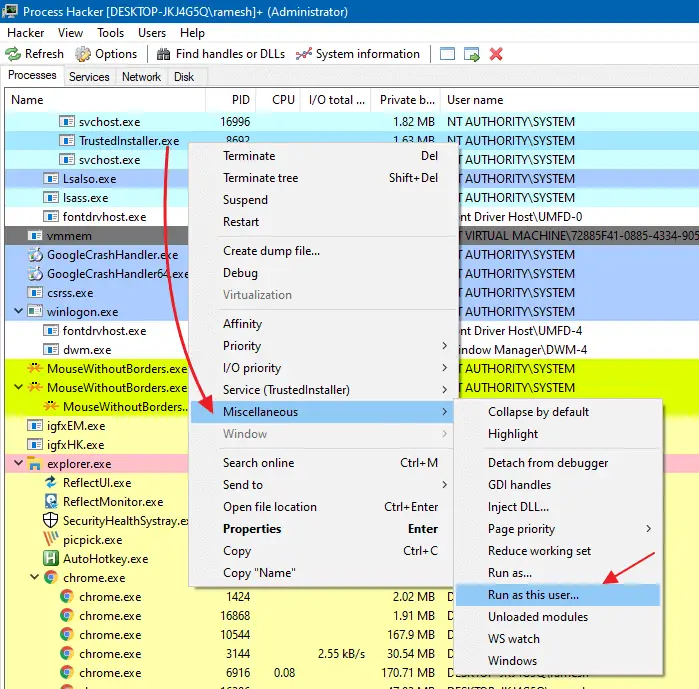Choose Debug from context menu
This screenshot has height=689, width=699.
click(x=324, y=273)
